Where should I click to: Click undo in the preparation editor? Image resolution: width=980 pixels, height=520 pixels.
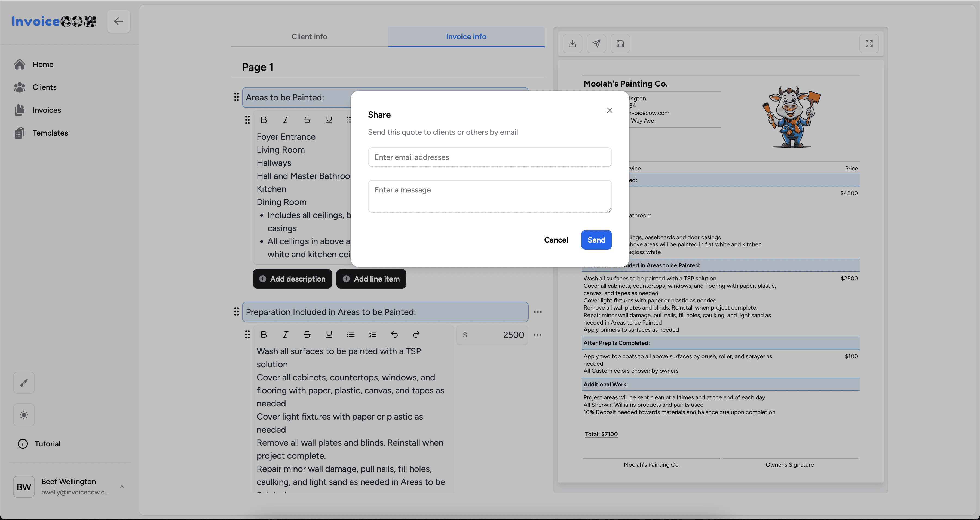pyautogui.click(x=394, y=334)
